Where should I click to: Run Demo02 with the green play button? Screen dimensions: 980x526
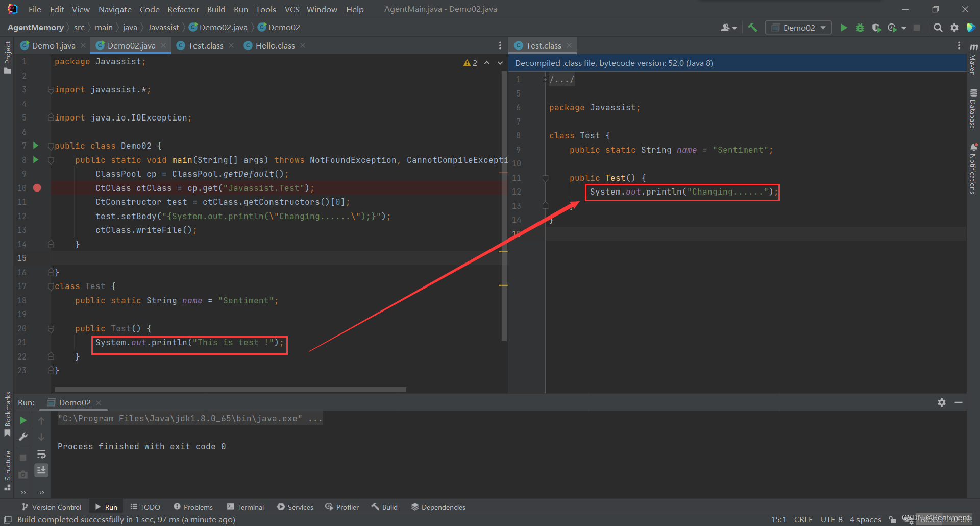tap(844, 28)
